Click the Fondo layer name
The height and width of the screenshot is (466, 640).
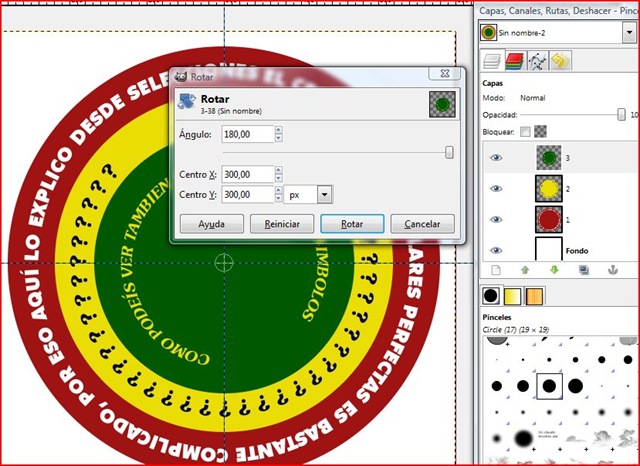pos(577,251)
